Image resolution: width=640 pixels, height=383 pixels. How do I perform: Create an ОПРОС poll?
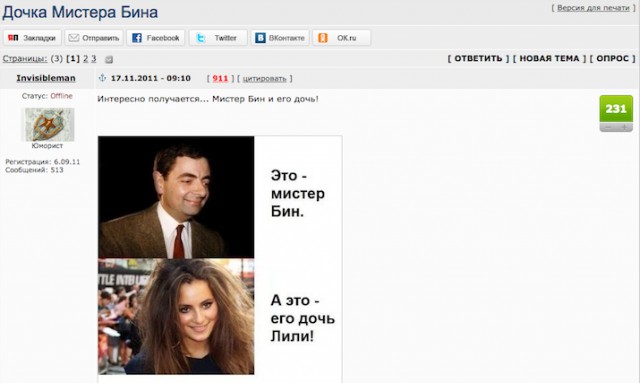612,58
